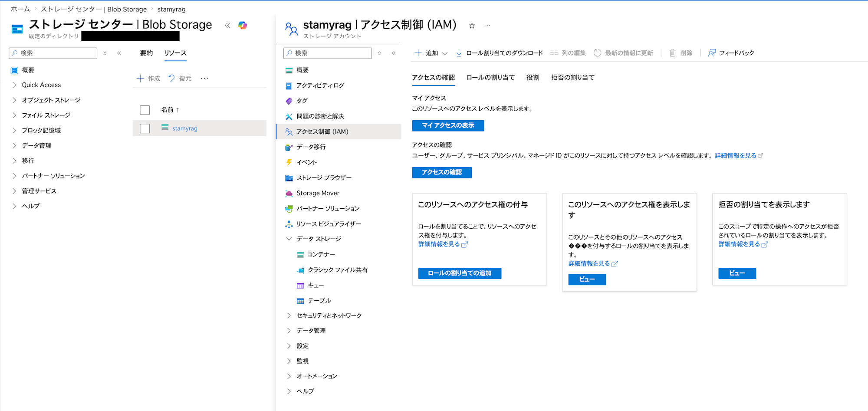Collapse the データ ストレージ group
868x411 pixels.
(289, 239)
